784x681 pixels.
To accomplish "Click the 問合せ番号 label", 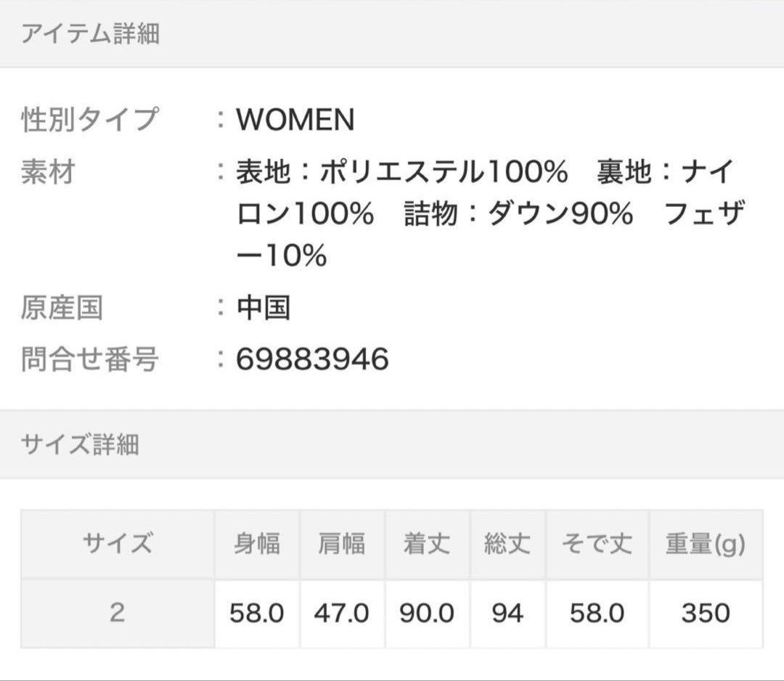I will point(89,359).
